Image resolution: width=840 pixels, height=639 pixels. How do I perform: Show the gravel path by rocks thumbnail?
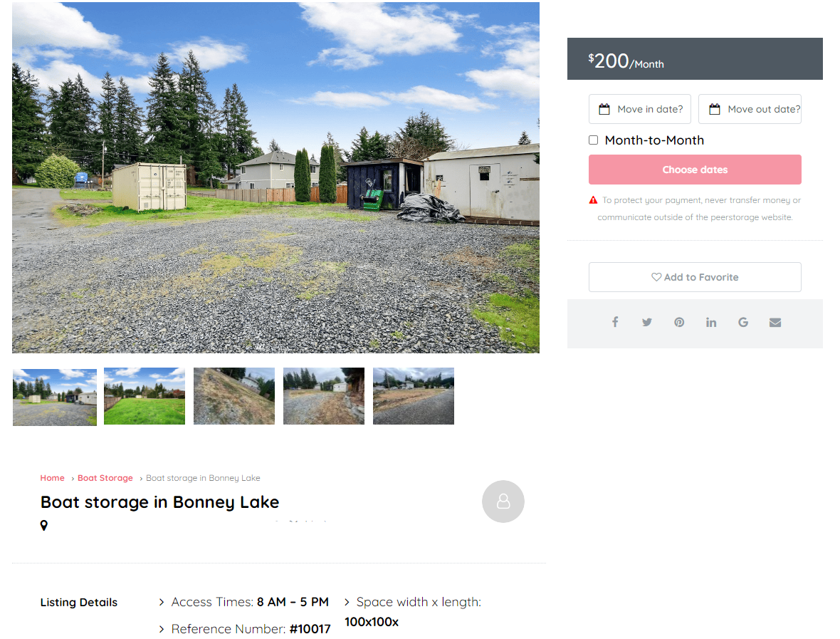(324, 396)
